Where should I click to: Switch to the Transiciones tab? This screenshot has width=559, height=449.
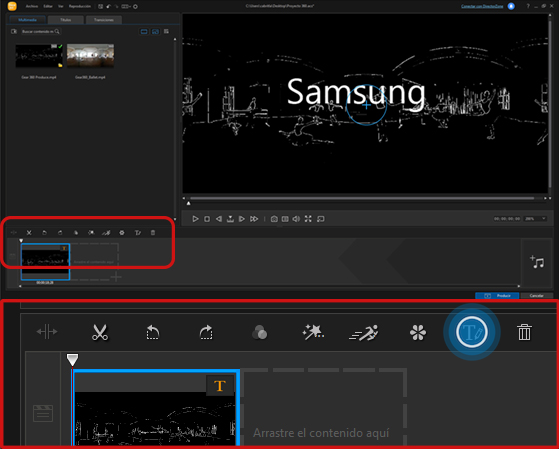click(x=104, y=20)
